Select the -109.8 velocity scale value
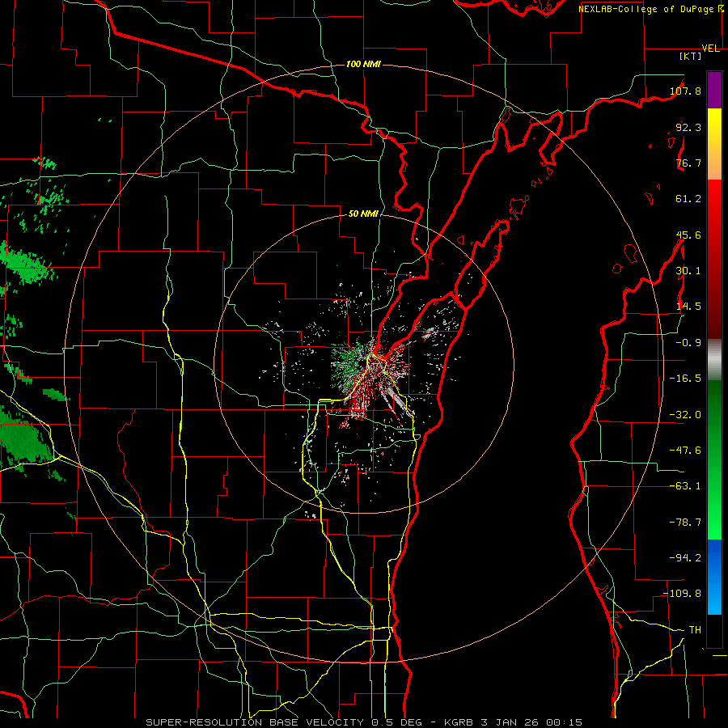 click(x=683, y=594)
